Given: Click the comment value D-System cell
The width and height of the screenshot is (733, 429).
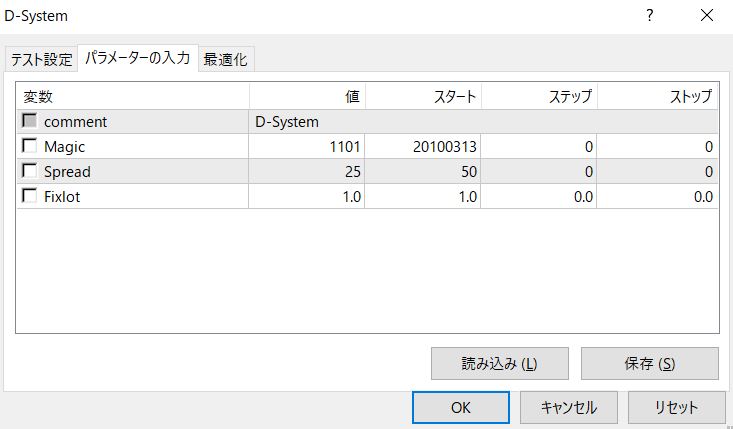Looking at the screenshot, I should point(307,122).
